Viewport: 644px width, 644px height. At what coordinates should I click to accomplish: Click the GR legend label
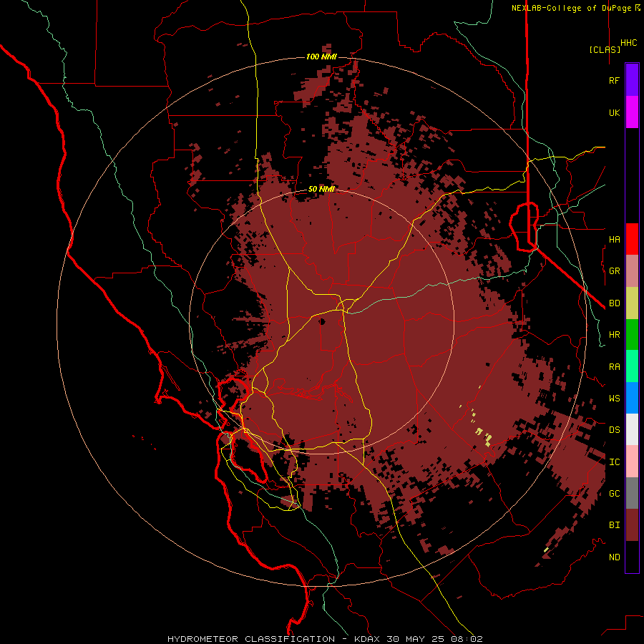tap(614, 271)
